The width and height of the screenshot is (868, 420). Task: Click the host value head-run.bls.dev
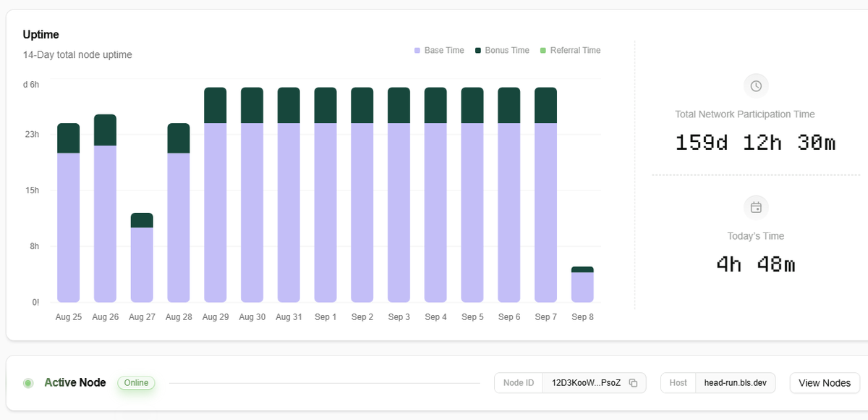coord(735,383)
